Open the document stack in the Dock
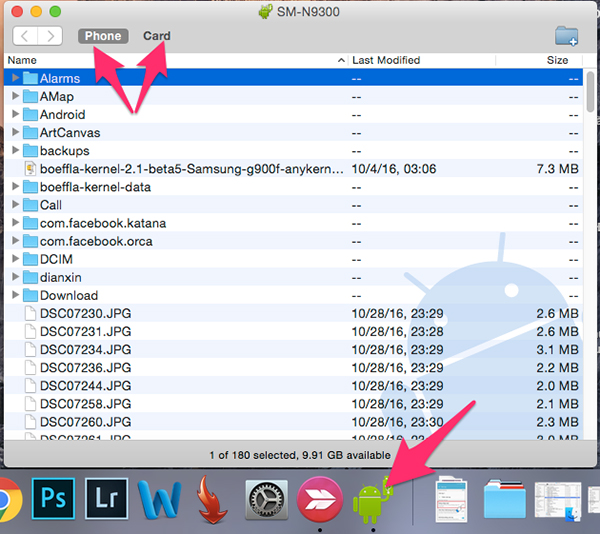The image size is (600, 534). tap(452, 499)
